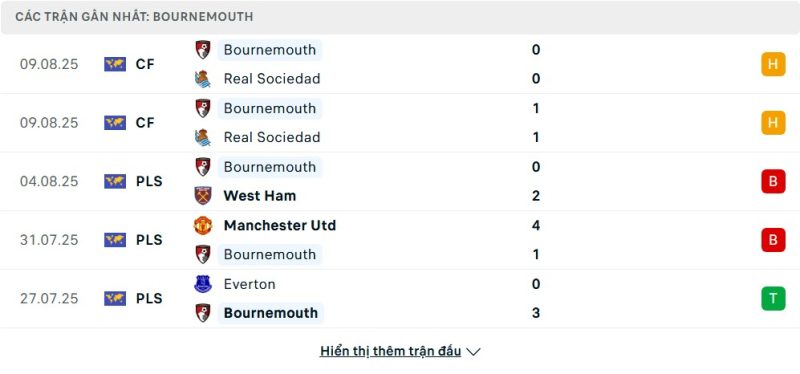Click the red B badge of the West Ham match
Screen dimensions: 800x374
[773, 181]
